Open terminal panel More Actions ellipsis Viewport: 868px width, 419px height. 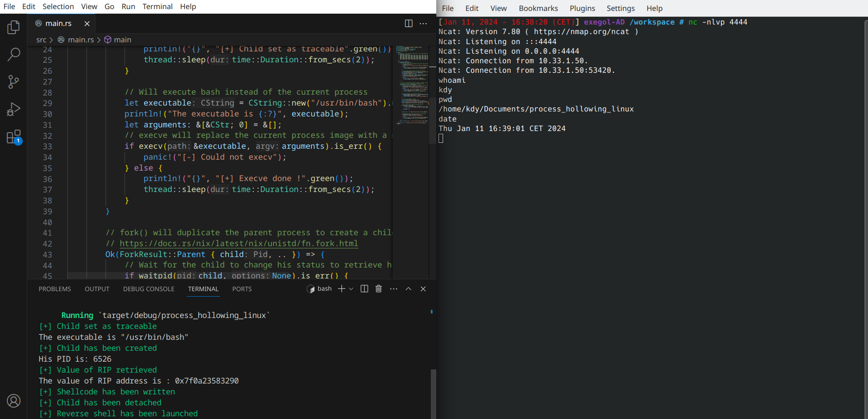pyautogui.click(x=394, y=289)
